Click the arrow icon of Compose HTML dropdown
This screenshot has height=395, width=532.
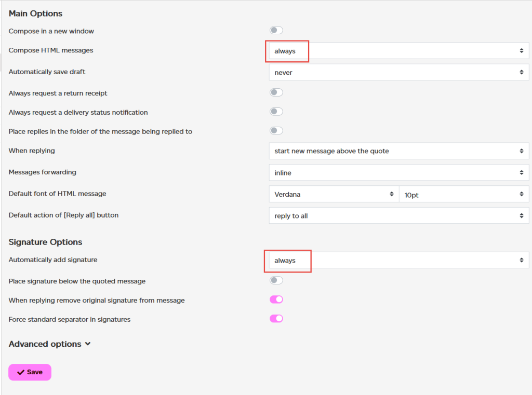click(522, 51)
